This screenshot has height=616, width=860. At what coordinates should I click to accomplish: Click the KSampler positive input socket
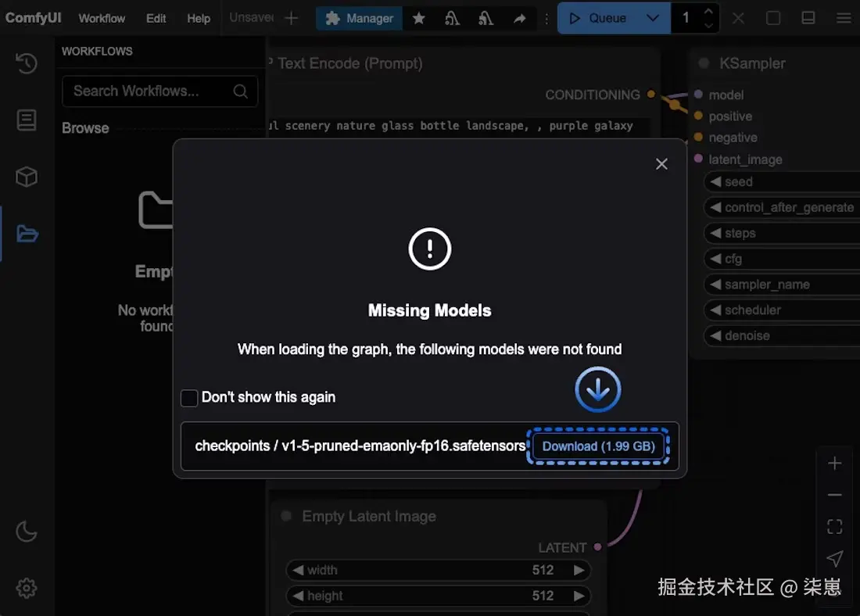698,116
